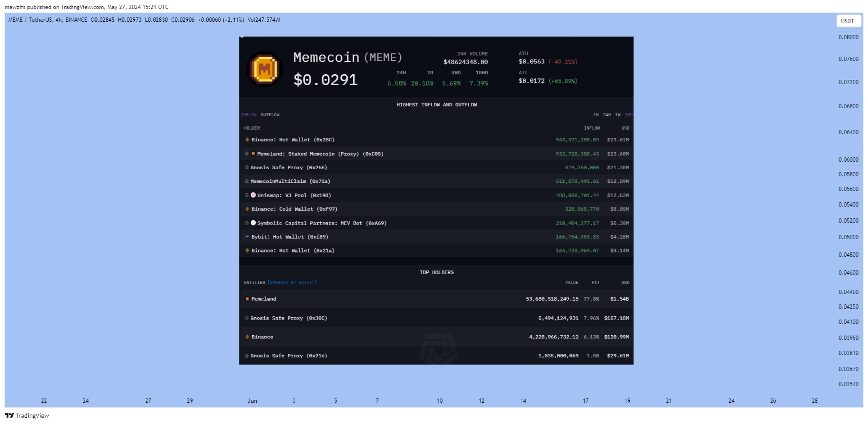Open Gnosis Safe Proxy (0x30C) top holder
The height and width of the screenshot is (424, 868).
[x=289, y=318]
